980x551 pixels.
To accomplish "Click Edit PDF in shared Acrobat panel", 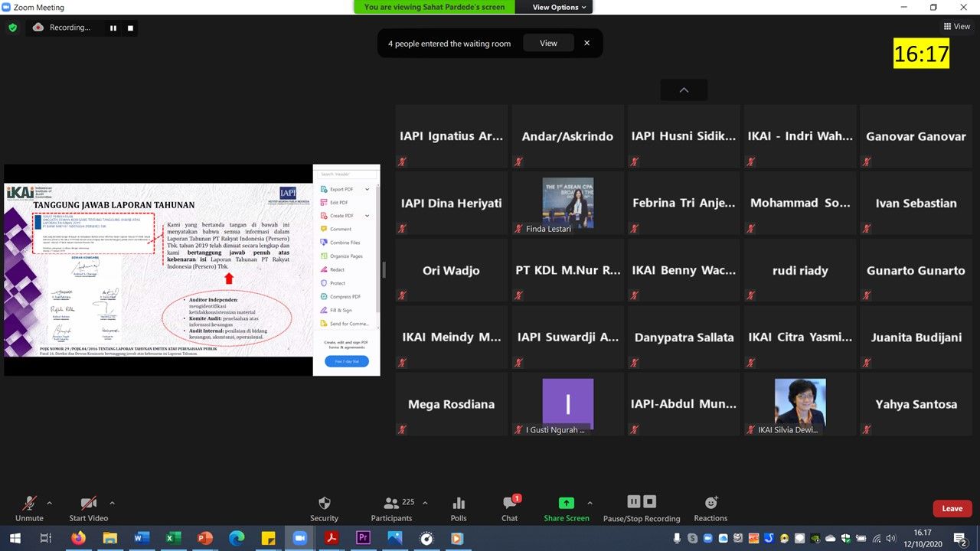I will [339, 202].
